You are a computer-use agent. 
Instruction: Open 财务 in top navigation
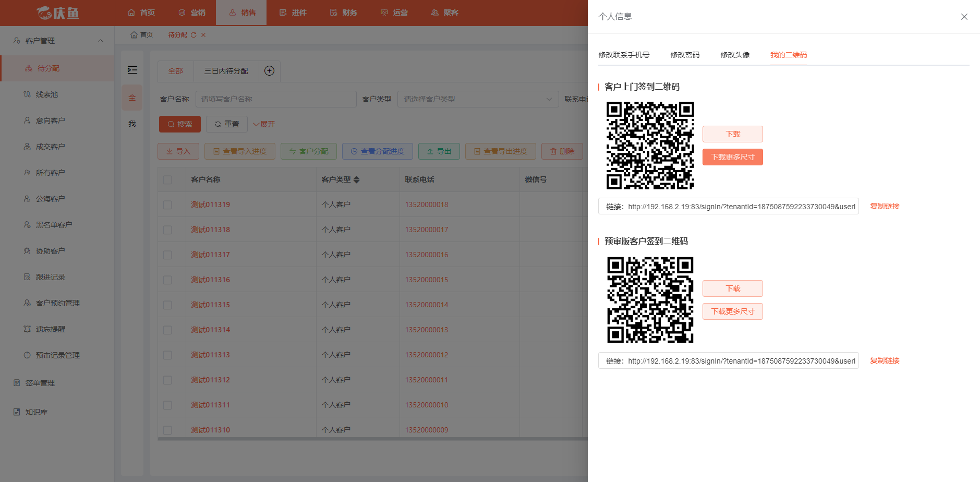click(344, 13)
